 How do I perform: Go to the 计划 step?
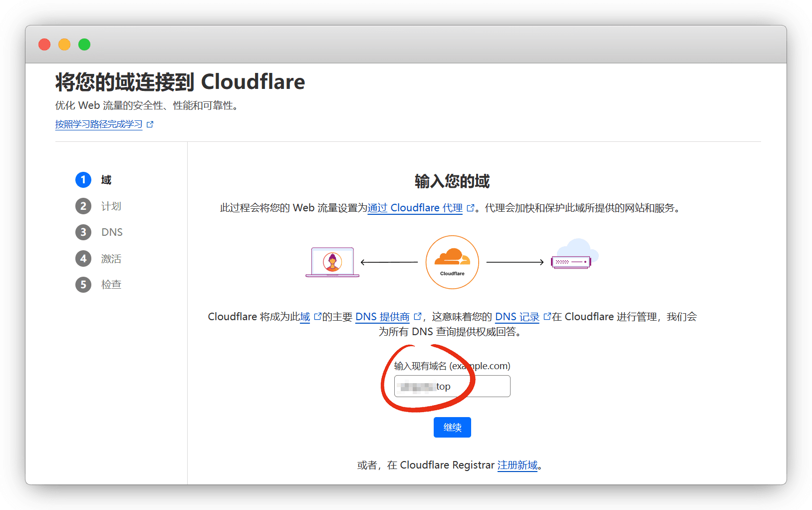coord(111,206)
